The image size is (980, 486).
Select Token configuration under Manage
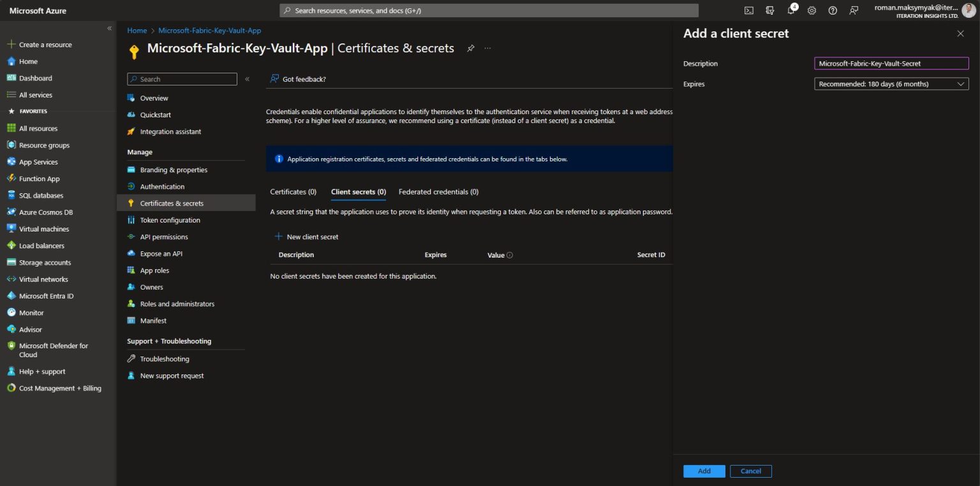tap(170, 219)
